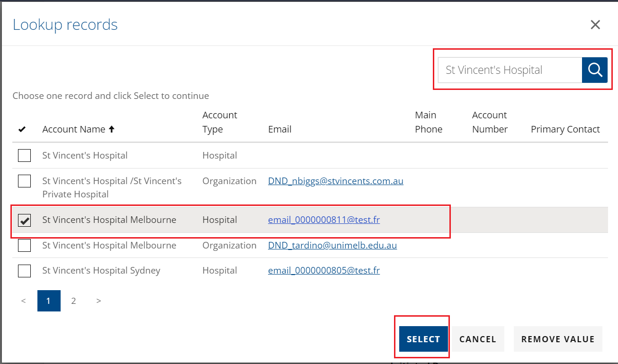Open email_0000000811@test.fr link

pos(324,220)
